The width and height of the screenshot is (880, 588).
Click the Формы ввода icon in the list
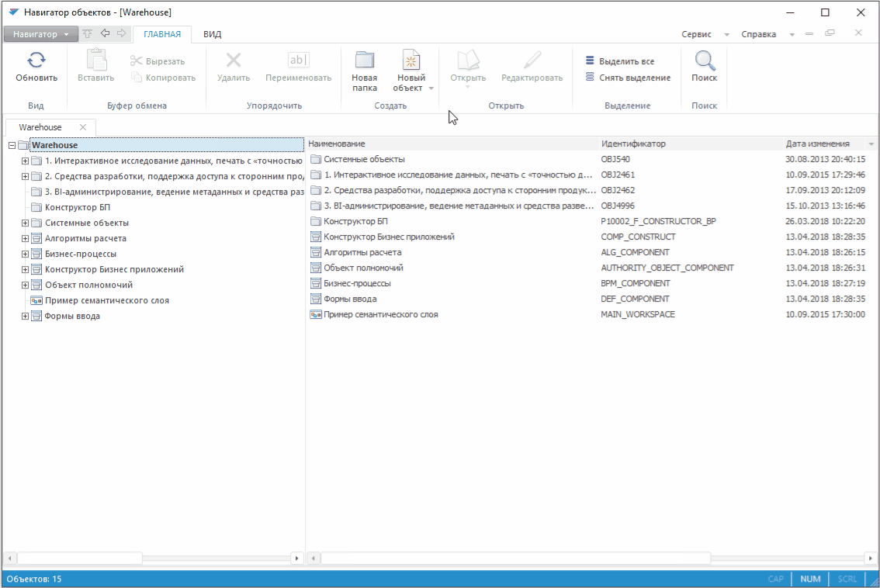[x=316, y=299]
